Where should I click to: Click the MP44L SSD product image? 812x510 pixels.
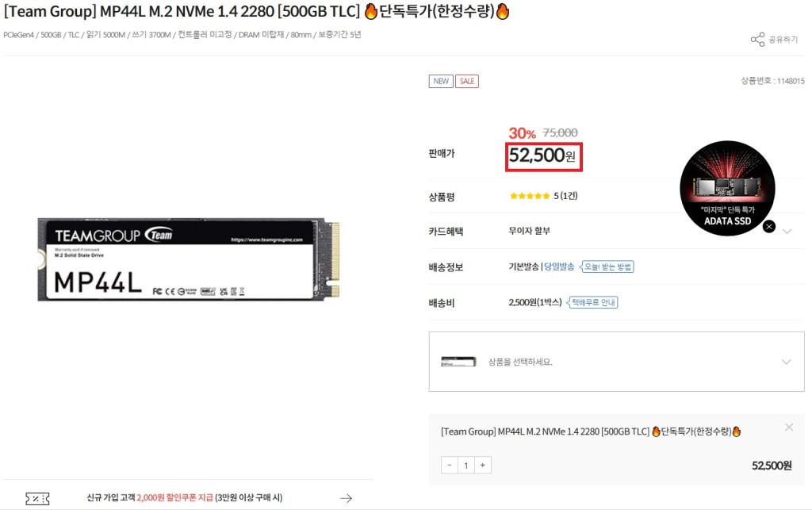pyautogui.click(x=189, y=259)
